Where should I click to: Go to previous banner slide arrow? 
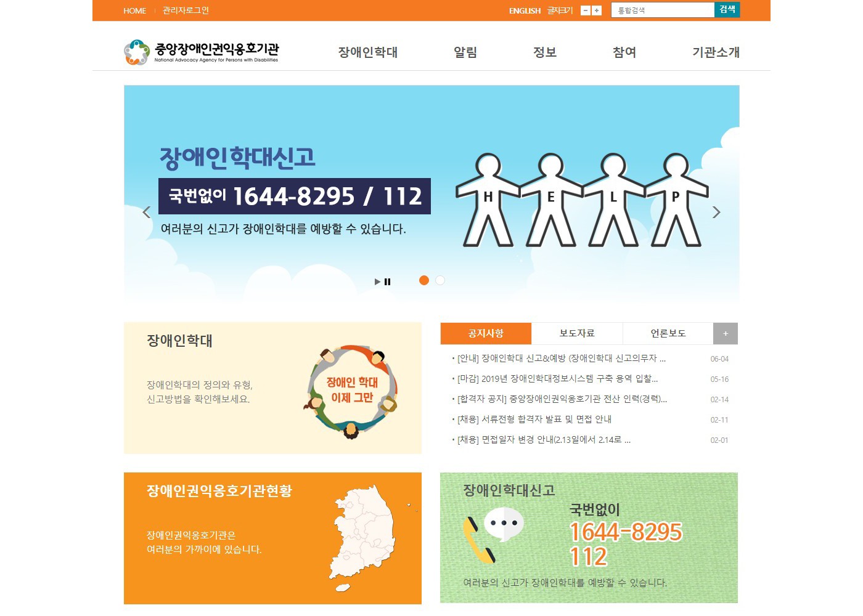pos(146,213)
